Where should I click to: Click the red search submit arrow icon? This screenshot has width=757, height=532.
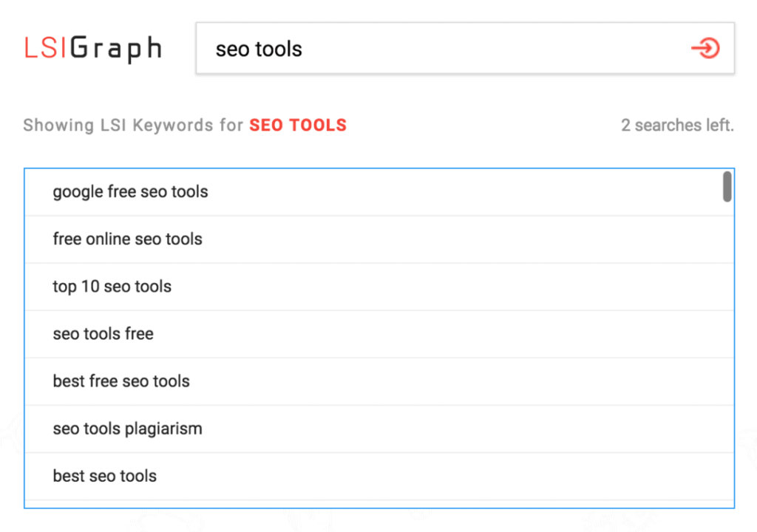[705, 48]
